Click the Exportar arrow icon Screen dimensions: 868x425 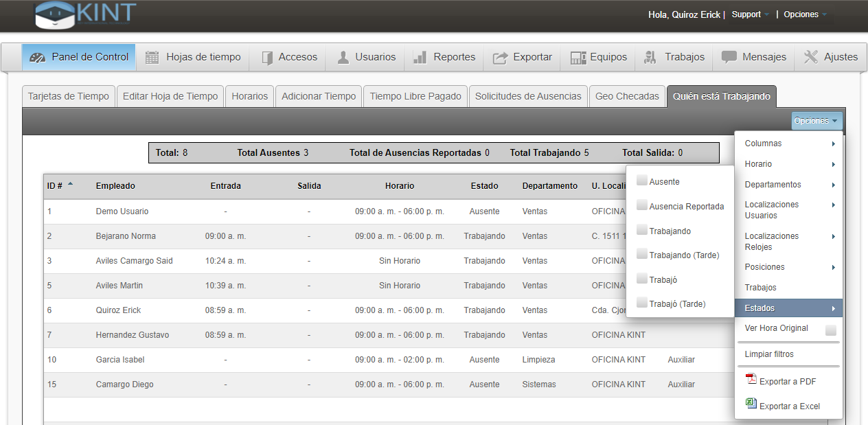501,58
